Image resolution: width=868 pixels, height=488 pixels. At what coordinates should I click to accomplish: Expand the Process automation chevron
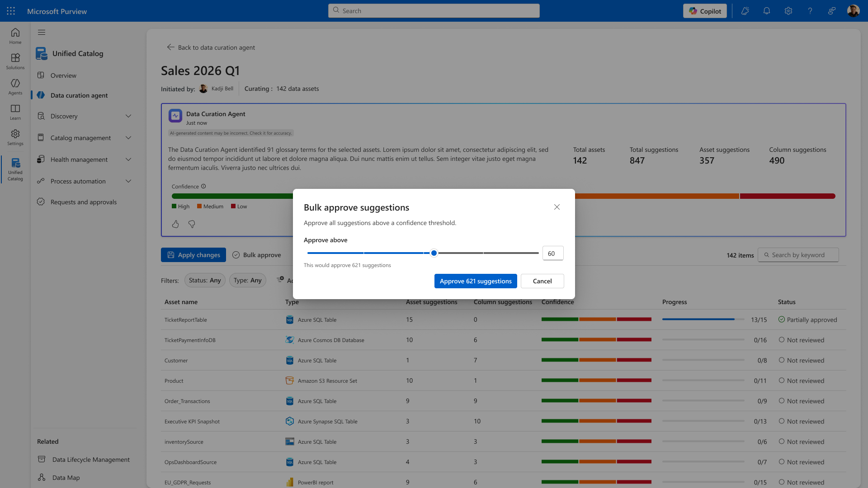click(128, 181)
